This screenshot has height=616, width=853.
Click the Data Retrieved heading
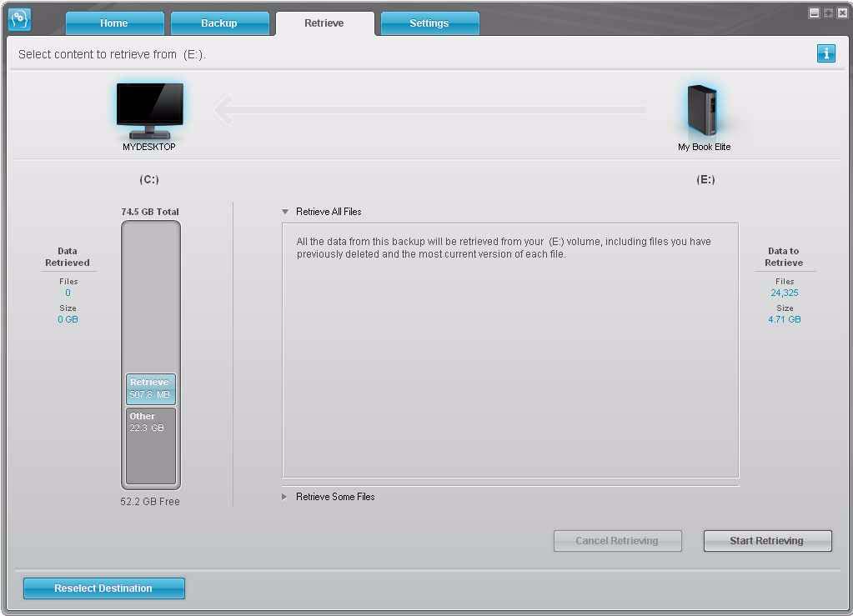[x=68, y=257]
